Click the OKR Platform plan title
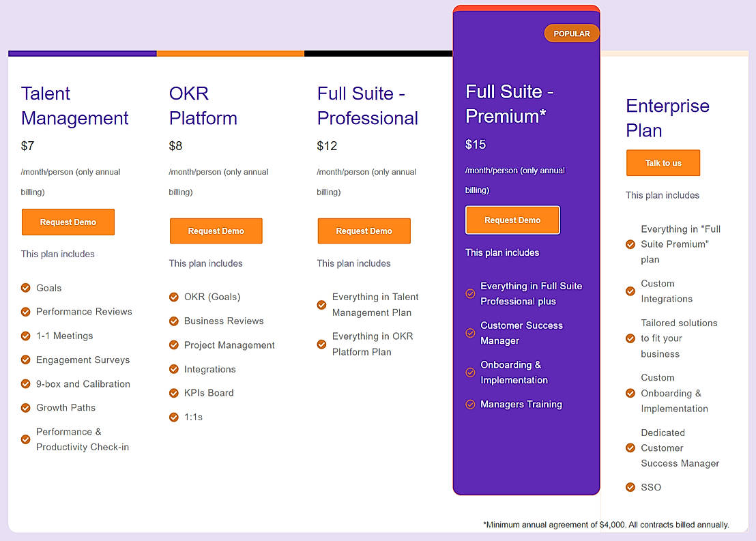 pos(203,106)
